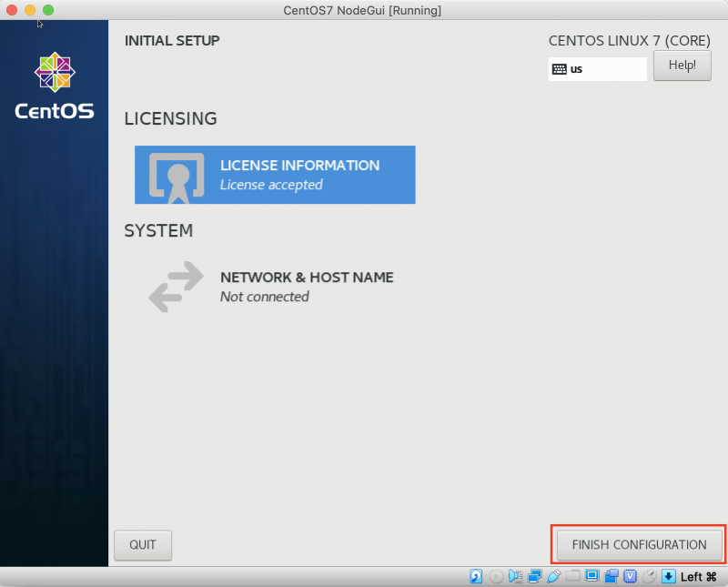The width and height of the screenshot is (728, 587).
Task: Click the CentOS logo in sidebar
Action: 55,86
